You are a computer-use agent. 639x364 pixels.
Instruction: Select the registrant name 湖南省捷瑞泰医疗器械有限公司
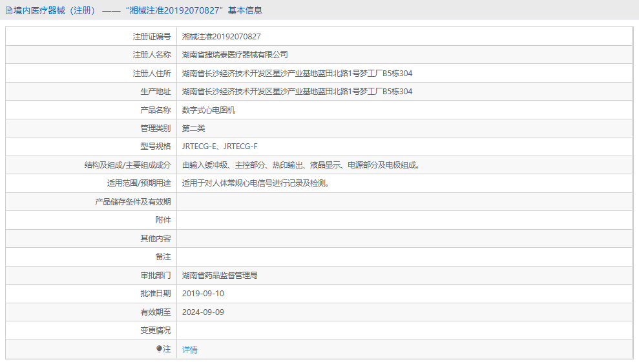click(235, 55)
